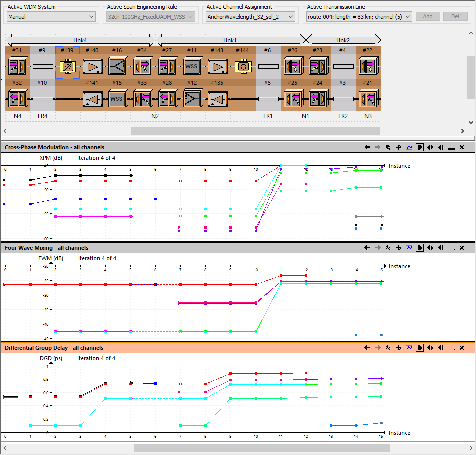The height and width of the screenshot is (455, 476).
Task: Select component #27 in Link1
Action: [168, 66]
